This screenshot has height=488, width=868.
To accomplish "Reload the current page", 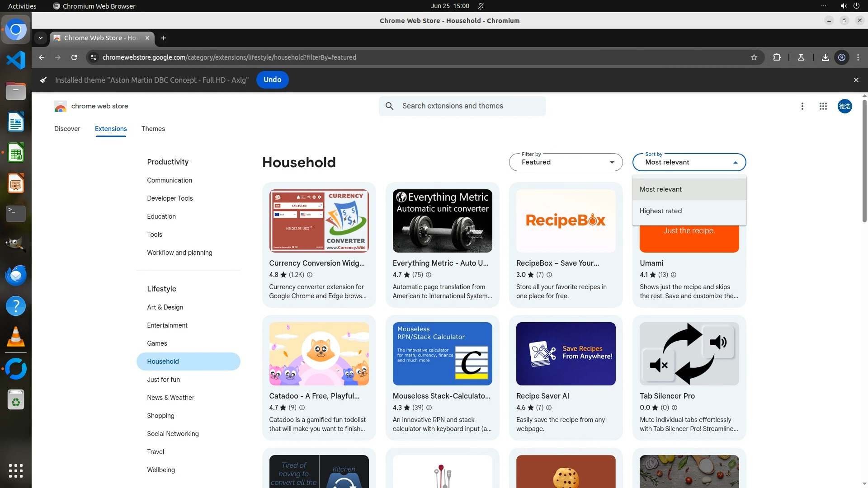I will click(x=74, y=57).
